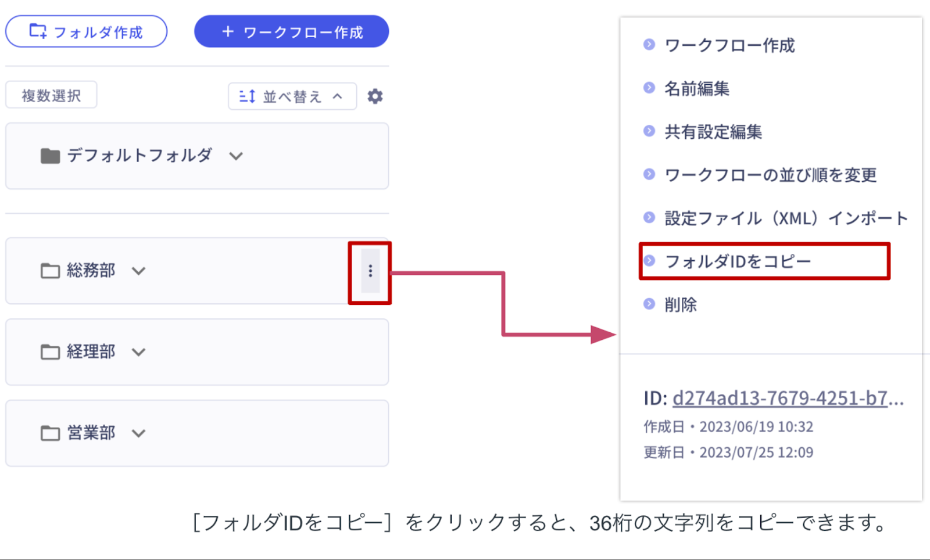Choose 削除 in the context menu
The image size is (930, 560).
(x=681, y=305)
